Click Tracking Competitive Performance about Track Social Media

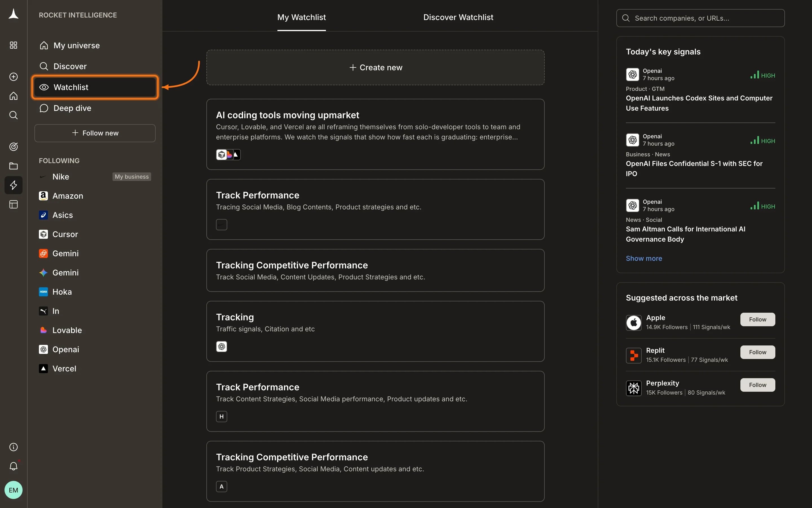[375, 270]
